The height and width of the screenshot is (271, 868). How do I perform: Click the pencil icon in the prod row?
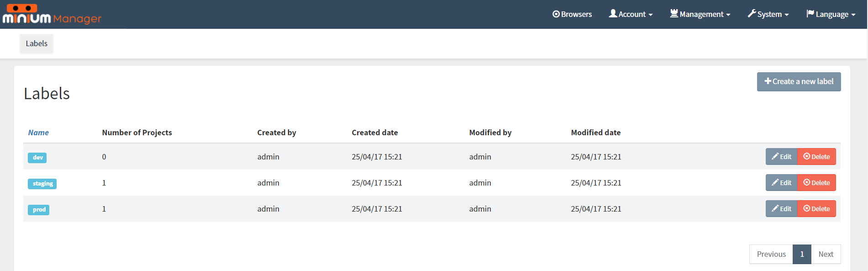[x=775, y=208]
